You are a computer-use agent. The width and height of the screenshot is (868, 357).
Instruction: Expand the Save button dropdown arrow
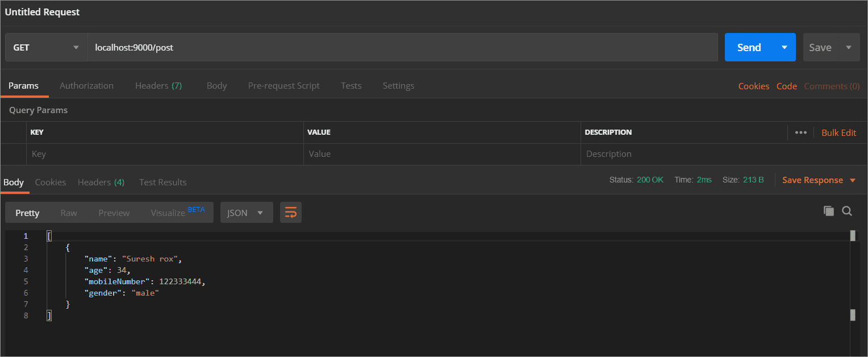[x=848, y=48]
